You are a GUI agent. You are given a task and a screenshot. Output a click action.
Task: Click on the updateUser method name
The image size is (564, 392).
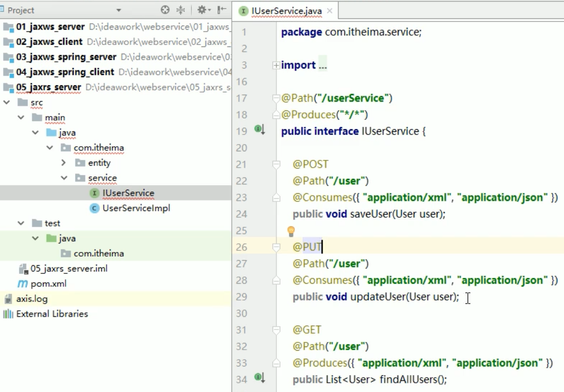click(378, 297)
